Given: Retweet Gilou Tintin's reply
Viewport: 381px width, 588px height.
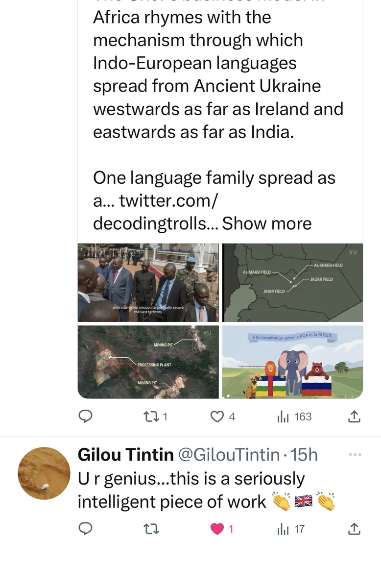Looking at the screenshot, I should [x=149, y=529].
